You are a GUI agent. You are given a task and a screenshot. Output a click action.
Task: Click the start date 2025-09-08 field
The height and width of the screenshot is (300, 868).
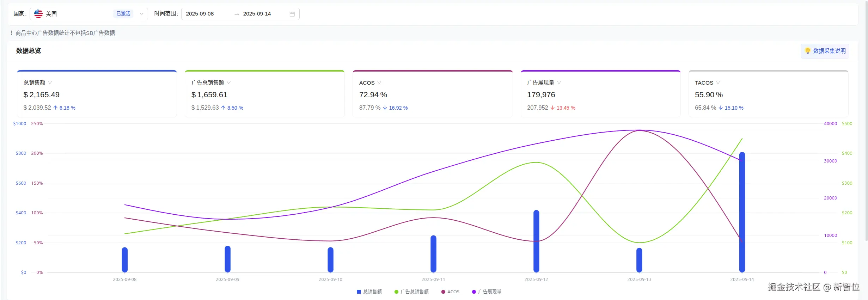[x=200, y=14]
